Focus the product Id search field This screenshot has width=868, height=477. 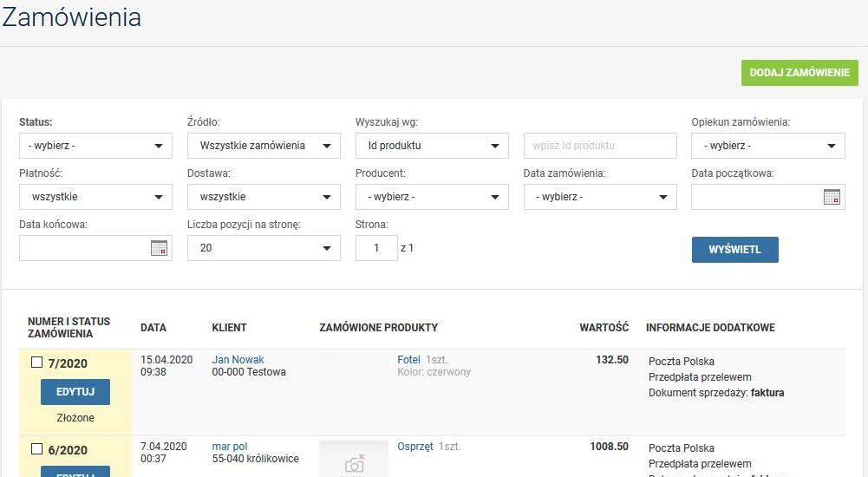click(600, 146)
